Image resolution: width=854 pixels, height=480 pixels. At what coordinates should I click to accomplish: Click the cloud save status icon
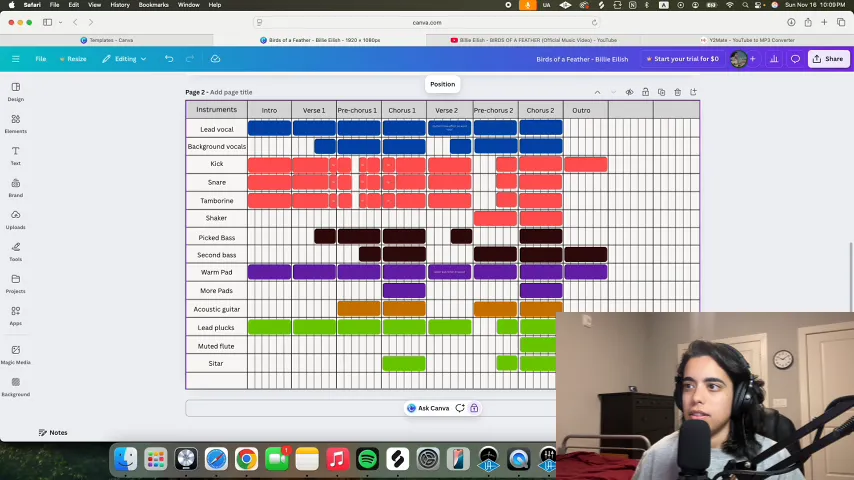(215, 59)
